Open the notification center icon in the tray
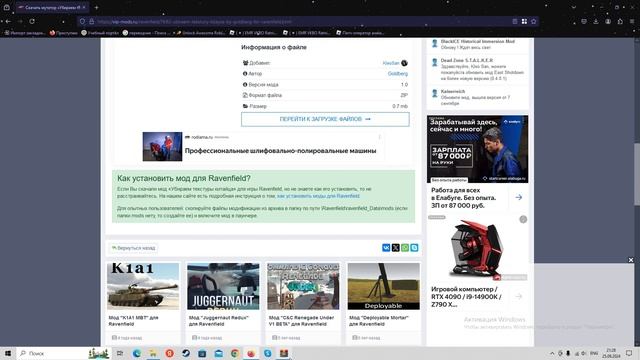 pos(629,353)
